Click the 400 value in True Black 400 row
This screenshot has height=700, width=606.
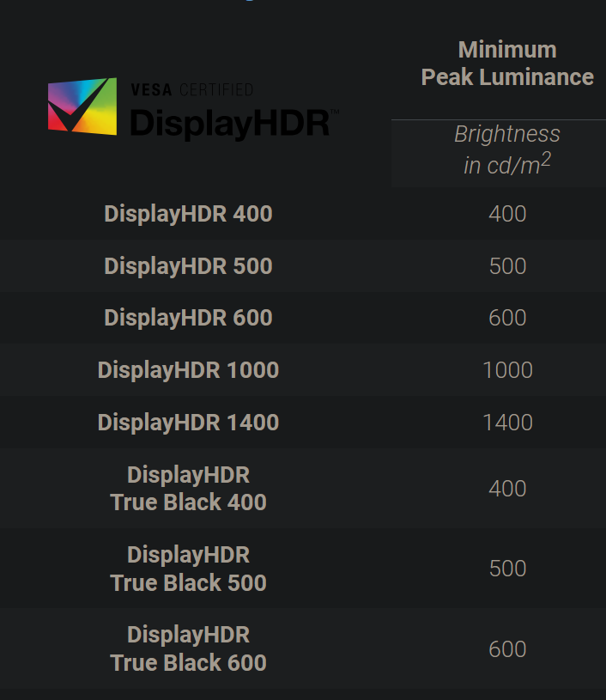(x=507, y=488)
